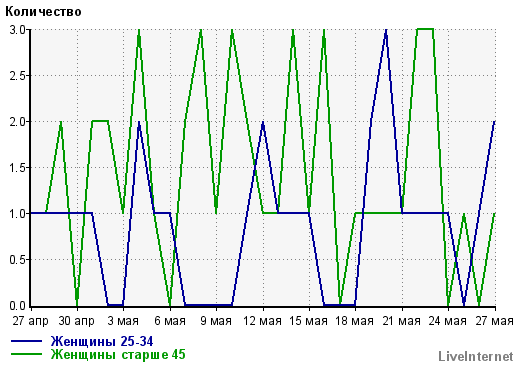Image resolution: width=520 pixels, height=366 pixels.
Task: Click the 15 мая date label
Action: (x=309, y=321)
